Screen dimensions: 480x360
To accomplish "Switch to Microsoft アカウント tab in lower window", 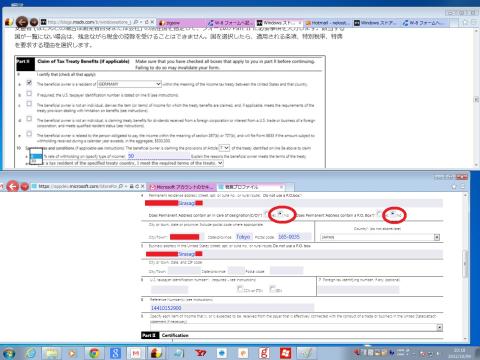I will point(182,187).
